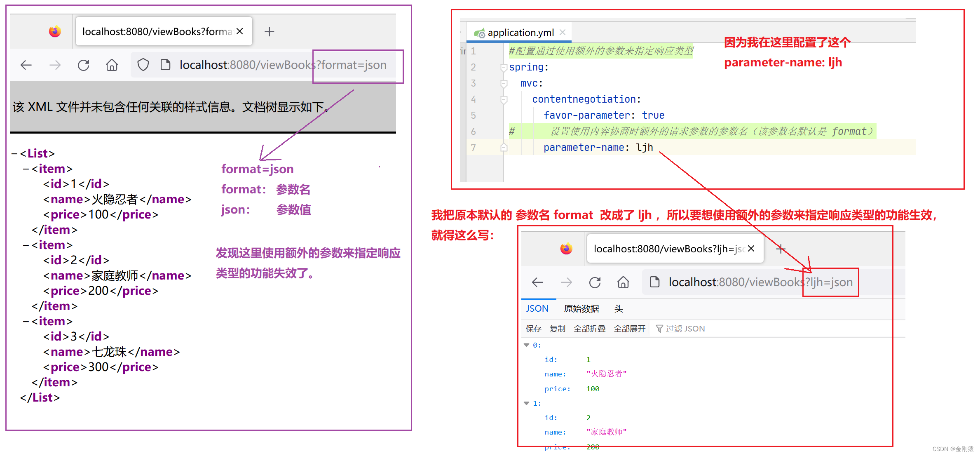Reload the page in the XML browser window

tap(84, 65)
